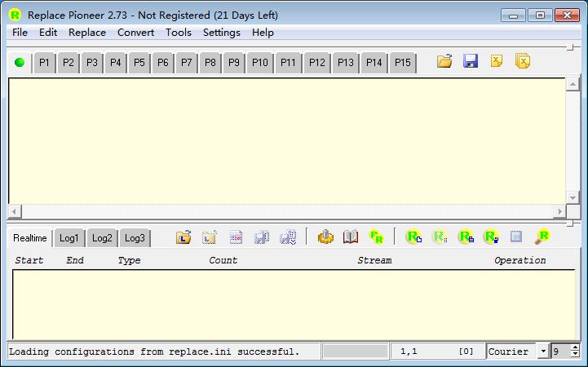
Task: Click the magnifier R search icon
Action: pos(542,237)
